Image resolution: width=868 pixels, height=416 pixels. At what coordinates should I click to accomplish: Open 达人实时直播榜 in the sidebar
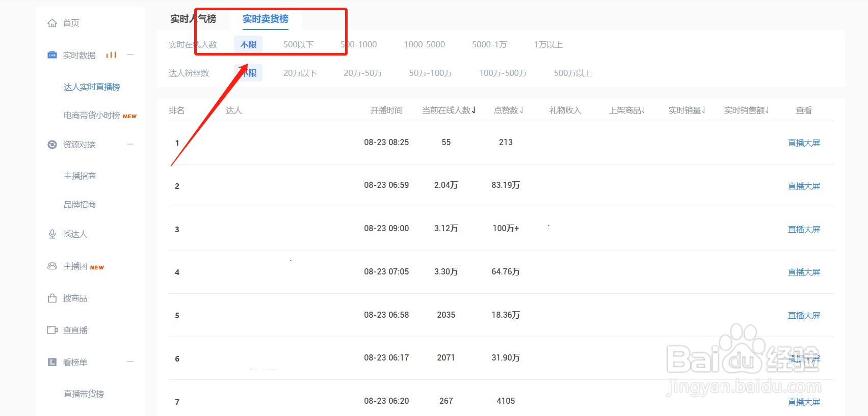tap(92, 87)
